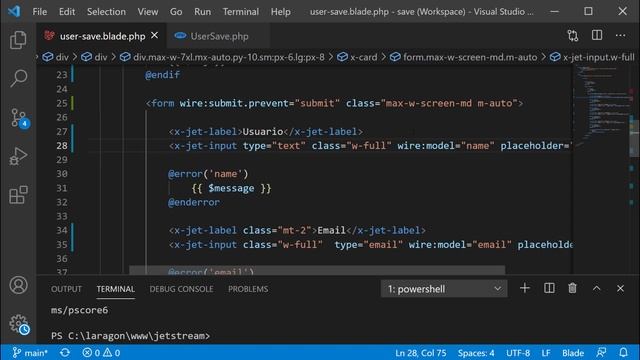Open the Help menu
The width and height of the screenshot is (640, 360).
coord(280,11)
